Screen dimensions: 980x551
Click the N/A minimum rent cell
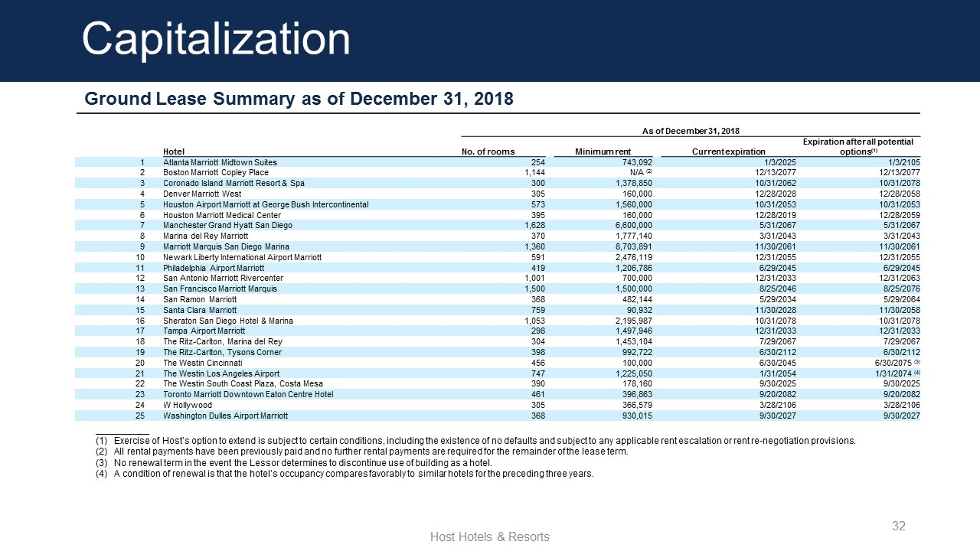[x=640, y=173]
